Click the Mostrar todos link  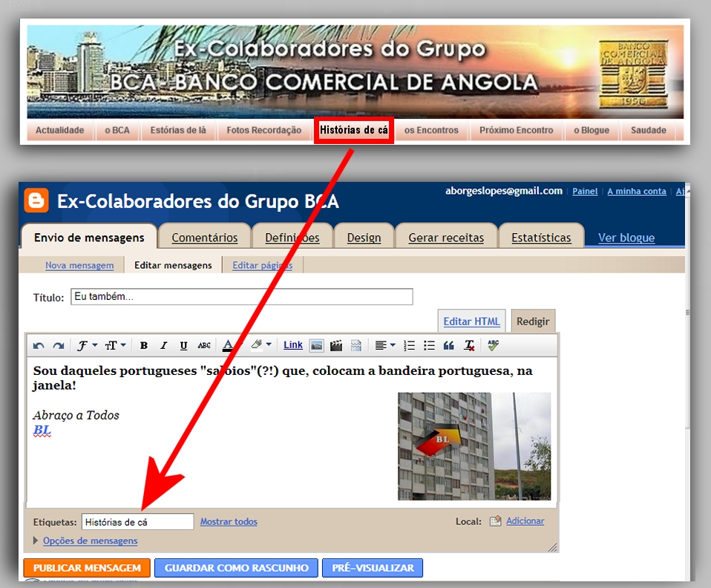(229, 522)
